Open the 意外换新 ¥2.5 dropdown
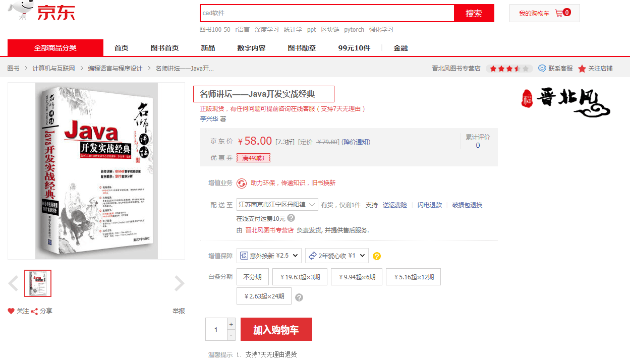Image resolution: width=630 pixels, height=364 pixels. (269, 256)
